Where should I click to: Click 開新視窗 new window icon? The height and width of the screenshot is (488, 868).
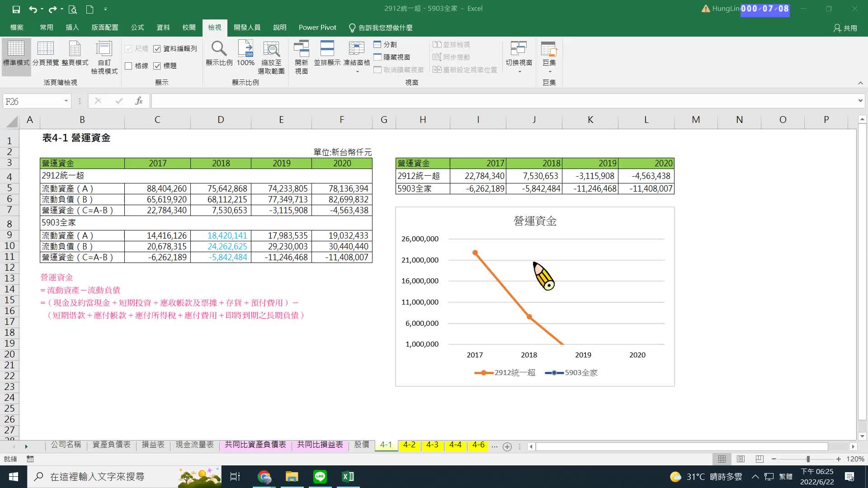point(302,57)
